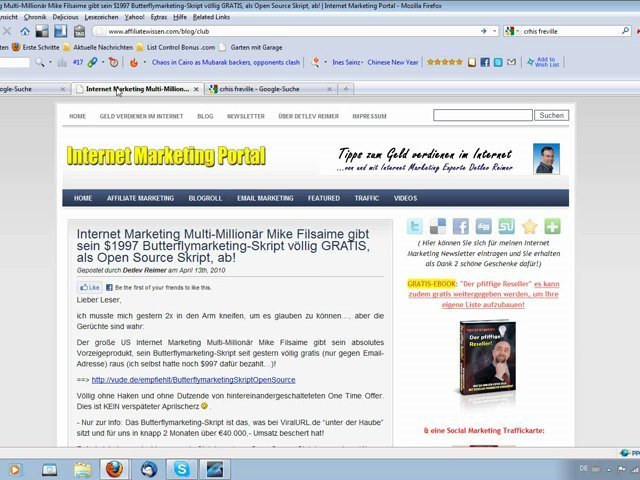Click the site search input field
The image size is (640, 480).
[482, 116]
